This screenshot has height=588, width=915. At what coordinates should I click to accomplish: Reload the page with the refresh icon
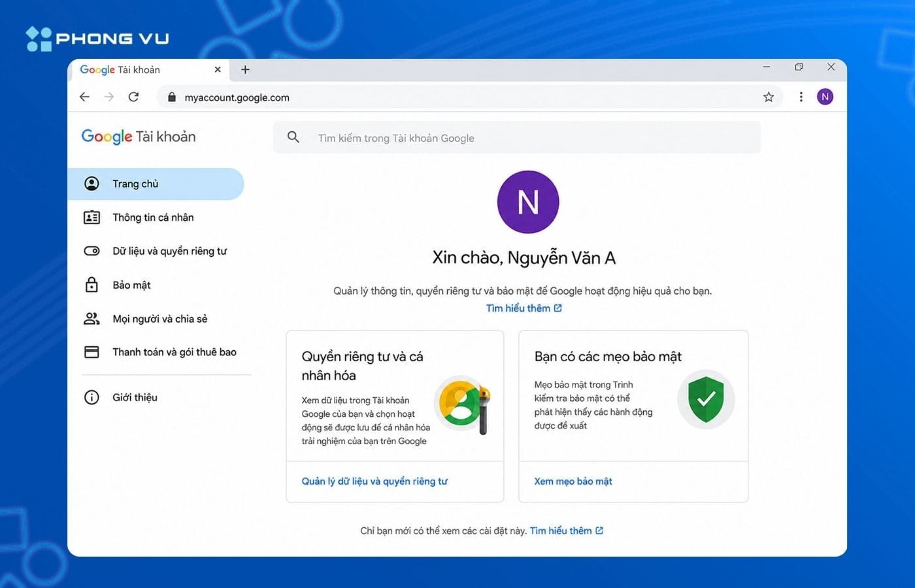134,97
